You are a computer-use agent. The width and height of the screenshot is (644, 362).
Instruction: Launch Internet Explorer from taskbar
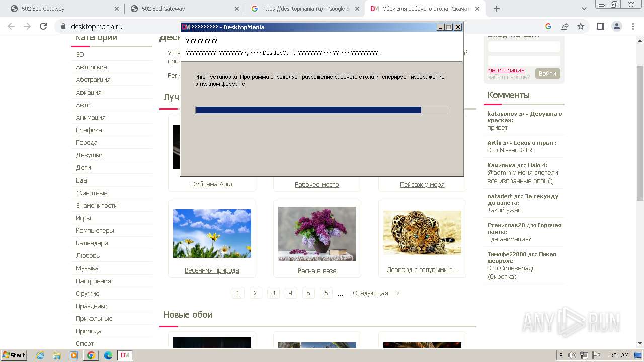[40, 355]
